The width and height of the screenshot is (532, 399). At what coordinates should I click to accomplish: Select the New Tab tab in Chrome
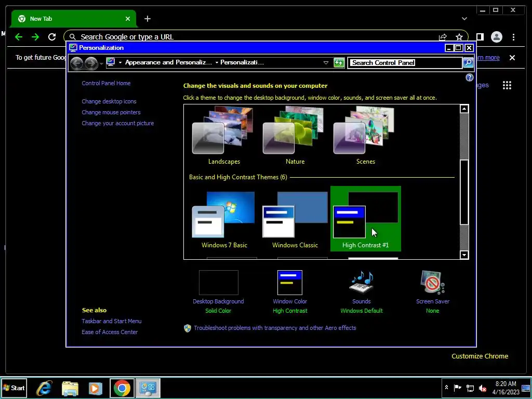click(73, 19)
